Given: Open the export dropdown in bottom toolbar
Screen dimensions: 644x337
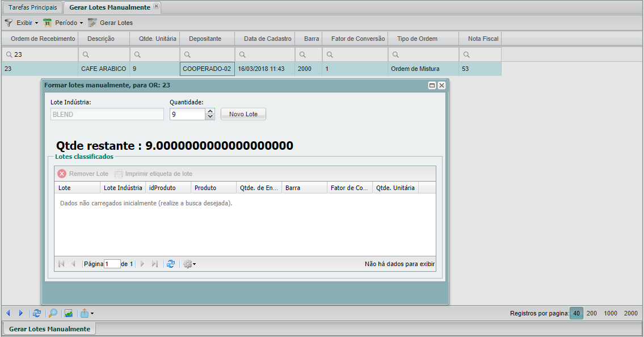Looking at the screenshot, I should 87,313.
